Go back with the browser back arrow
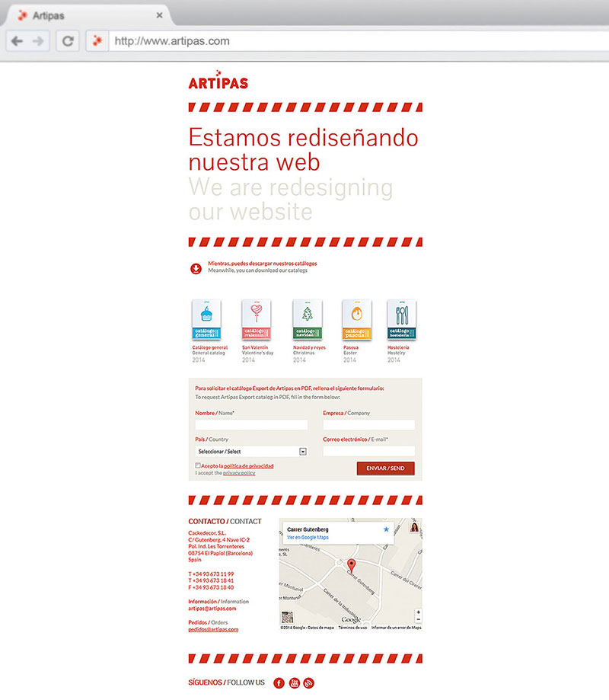Image resolution: width=609 pixels, height=700 pixels. (17, 41)
